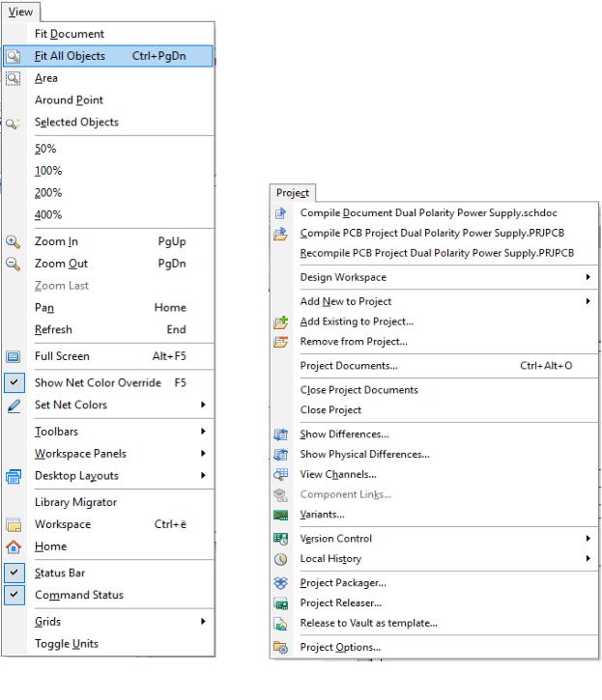The height and width of the screenshot is (700, 602).
Task: Expand the Version Control submenu arrow
Action: click(588, 539)
